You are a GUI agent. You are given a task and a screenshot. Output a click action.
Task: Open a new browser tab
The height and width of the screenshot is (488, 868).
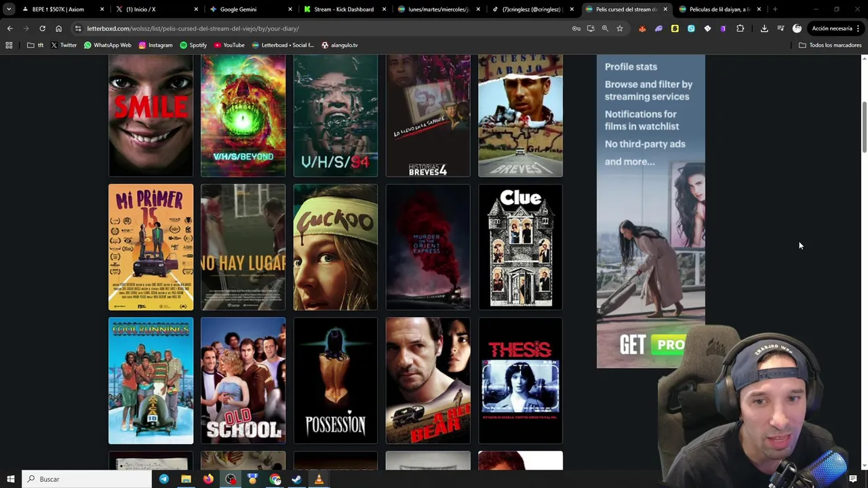click(x=775, y=9)
